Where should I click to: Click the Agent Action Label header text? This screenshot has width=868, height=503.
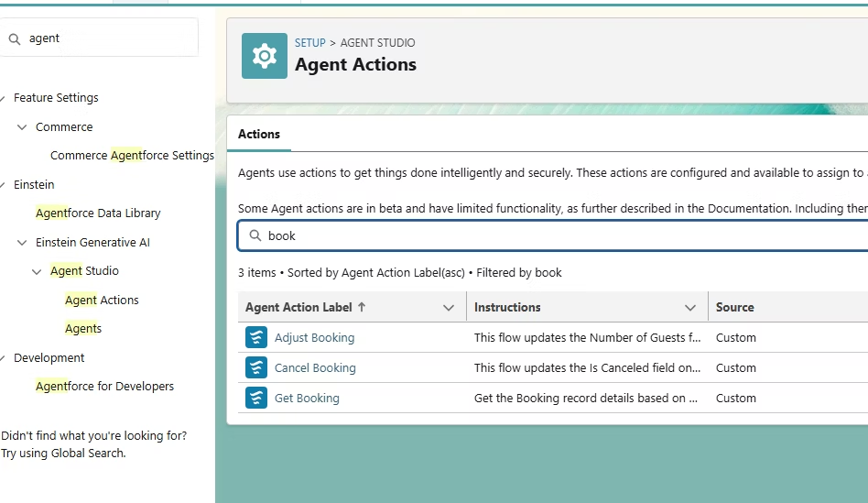coord(298,307)
